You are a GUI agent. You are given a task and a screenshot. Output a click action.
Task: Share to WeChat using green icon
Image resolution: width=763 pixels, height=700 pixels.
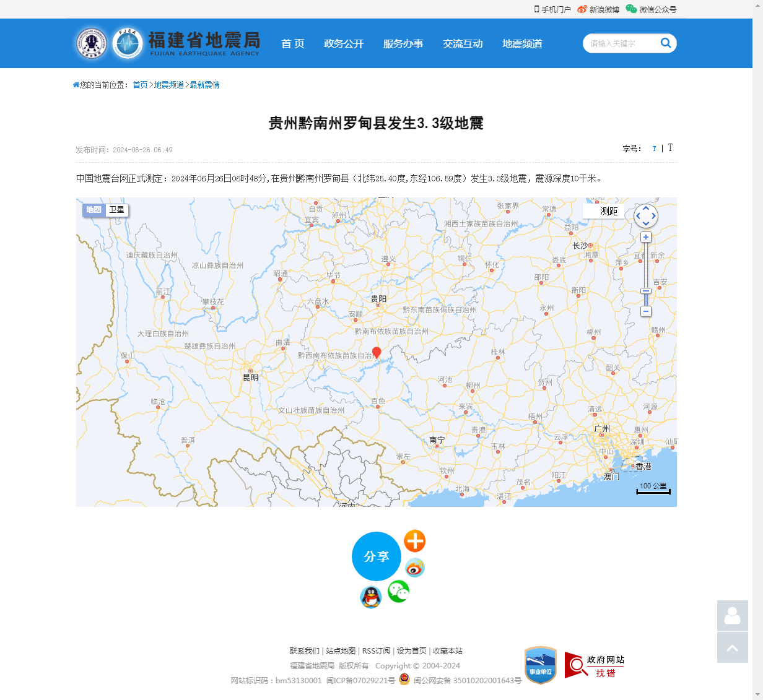pos(398,591)
